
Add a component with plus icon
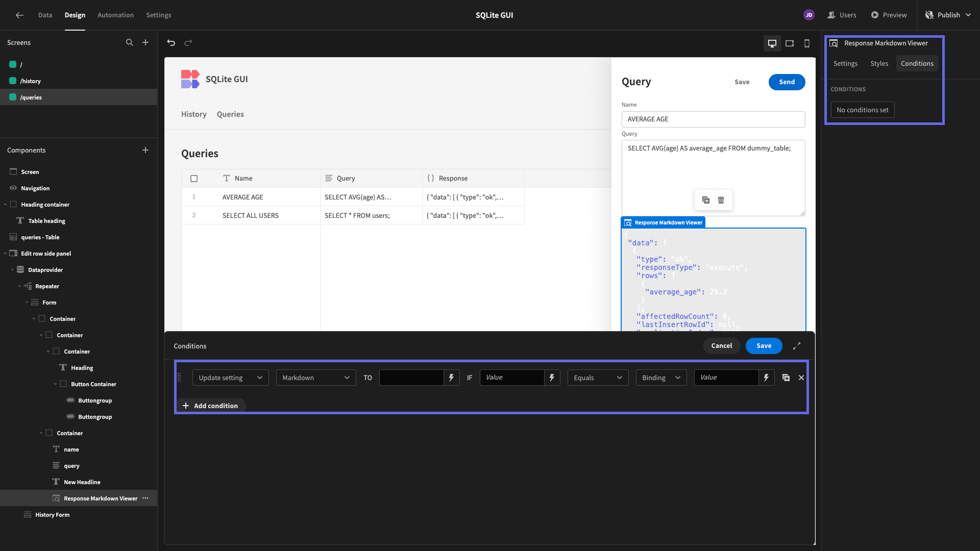click(x=145, y=150)
